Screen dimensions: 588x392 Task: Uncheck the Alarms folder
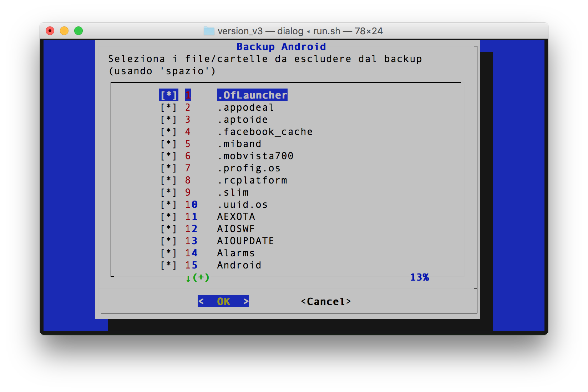click(168, 253)
